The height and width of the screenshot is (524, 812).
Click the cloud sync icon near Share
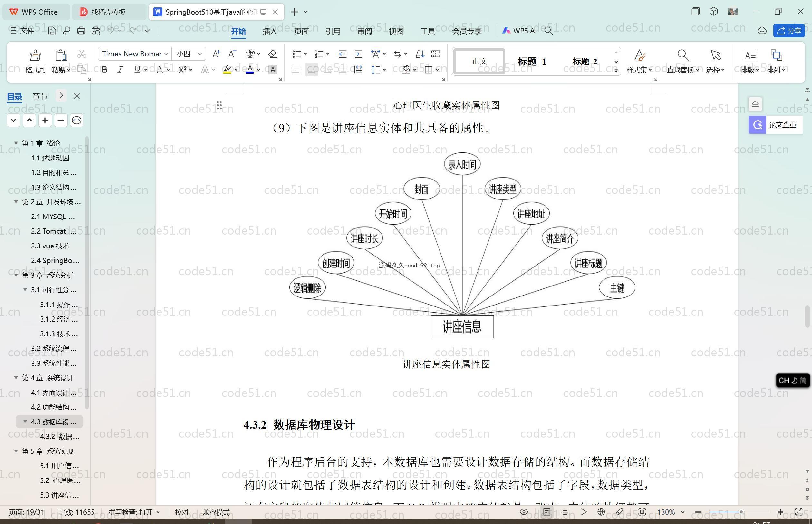pos(762,31)
